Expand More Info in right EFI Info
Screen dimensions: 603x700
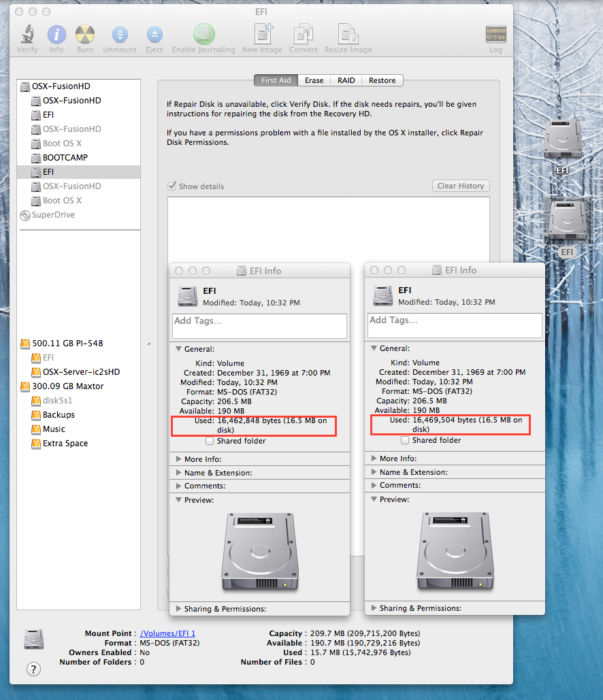pyautogui.click(x=374, y=458)
